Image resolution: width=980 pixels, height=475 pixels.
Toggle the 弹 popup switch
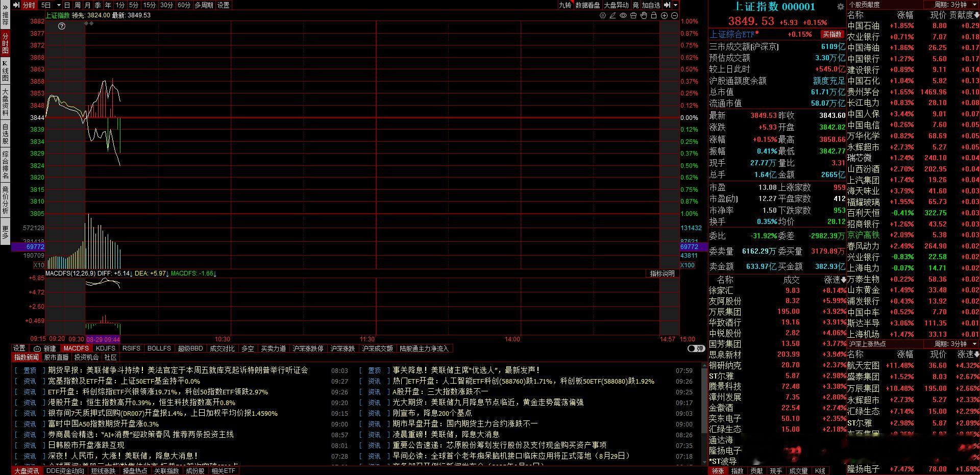pyautogui.click(x=696, y=348)
